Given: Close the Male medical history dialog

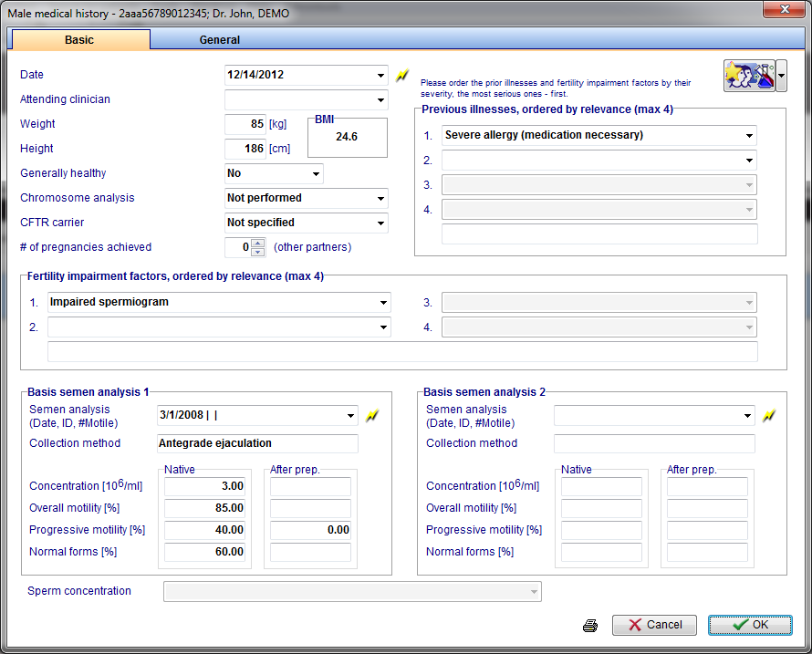Looking at the screenshot, I should (785, 9).
